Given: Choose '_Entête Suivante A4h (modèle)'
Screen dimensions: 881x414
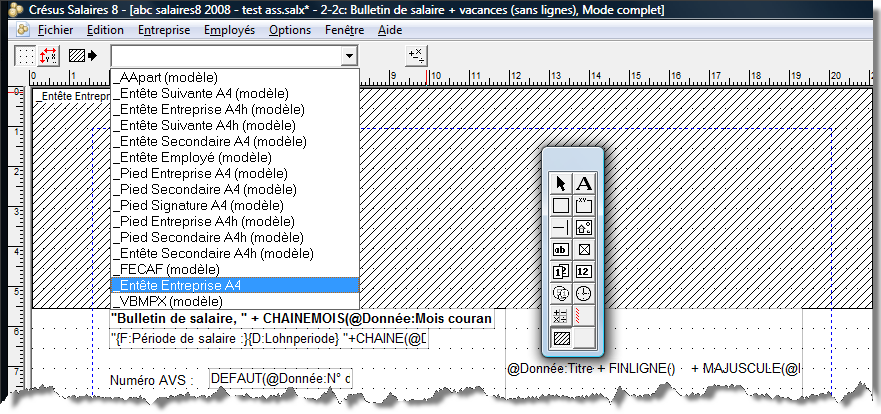Looking at the screenshot, I should [x=235, y=125].
